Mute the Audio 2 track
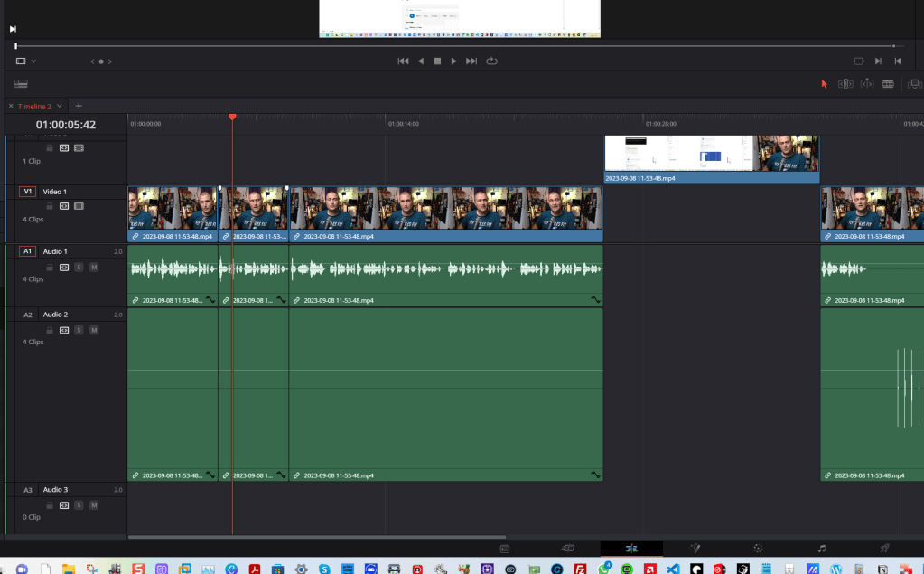924x574 pixels. point(94,330)
